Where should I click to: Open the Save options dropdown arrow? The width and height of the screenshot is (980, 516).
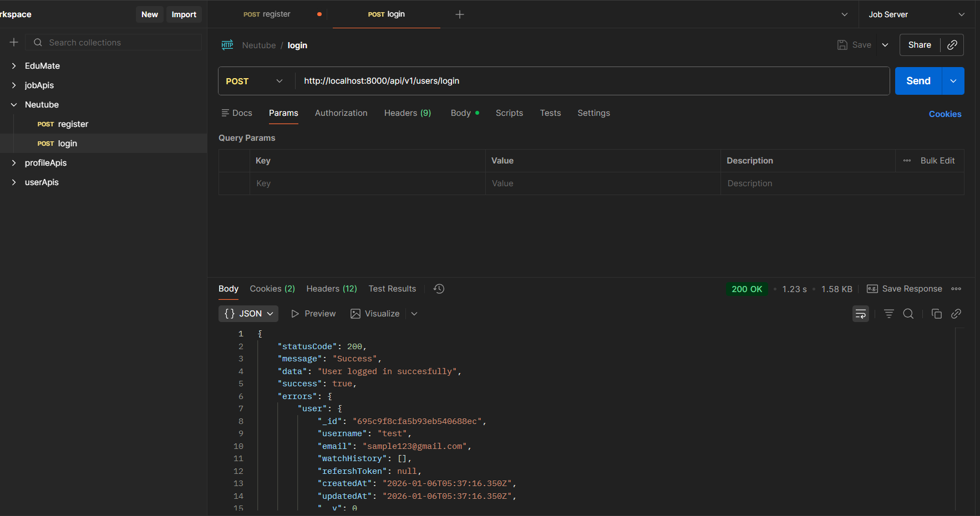point(885,45)
